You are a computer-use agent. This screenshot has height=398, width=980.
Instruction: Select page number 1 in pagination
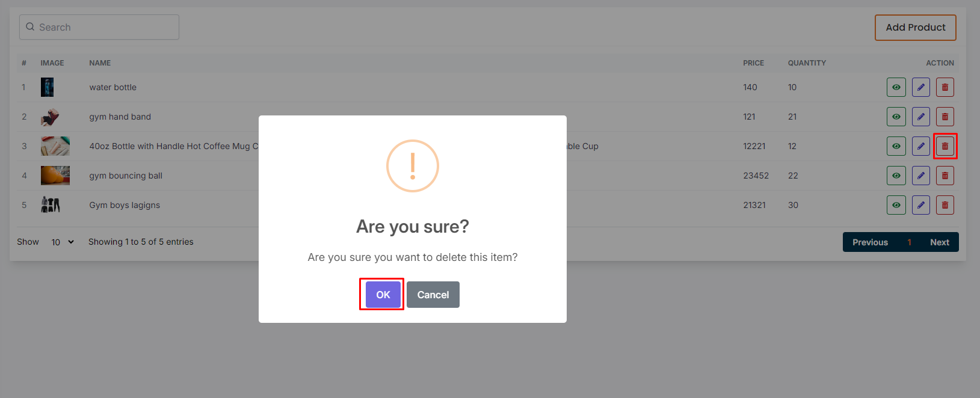pos(909,242)
